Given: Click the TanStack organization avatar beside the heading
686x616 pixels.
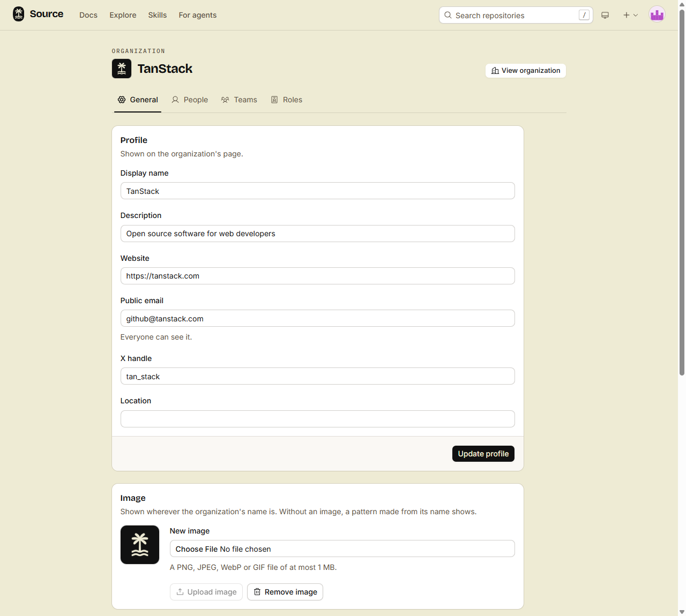Looking at the screenshot, I should point(122,69).
